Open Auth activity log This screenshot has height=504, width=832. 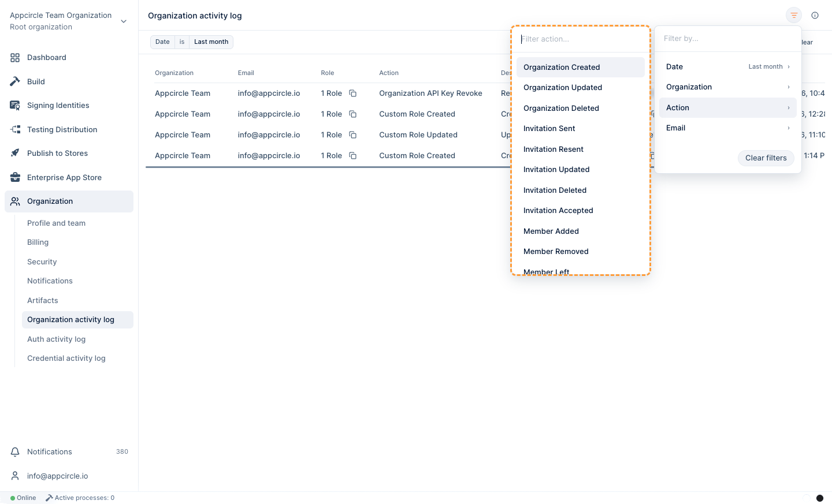[x=56, y=339]
